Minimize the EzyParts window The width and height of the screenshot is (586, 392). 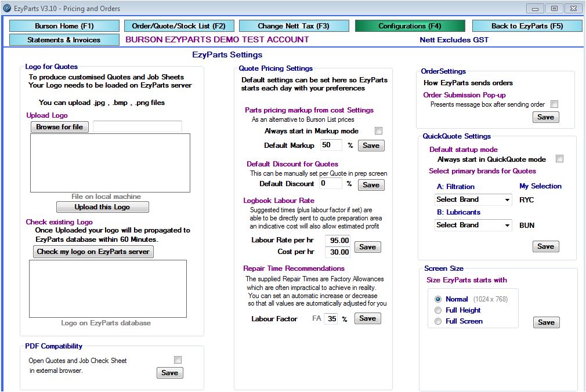(x=535, y=9)
